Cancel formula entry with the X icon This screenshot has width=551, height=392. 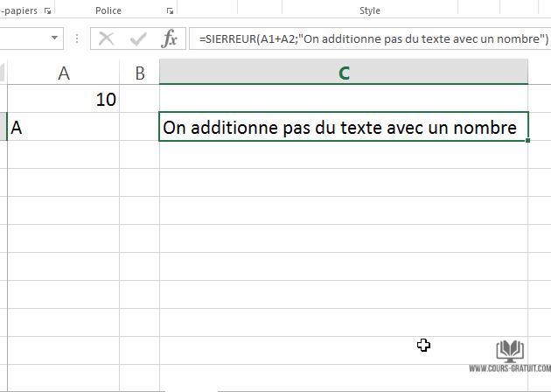(x=107, y=39)
